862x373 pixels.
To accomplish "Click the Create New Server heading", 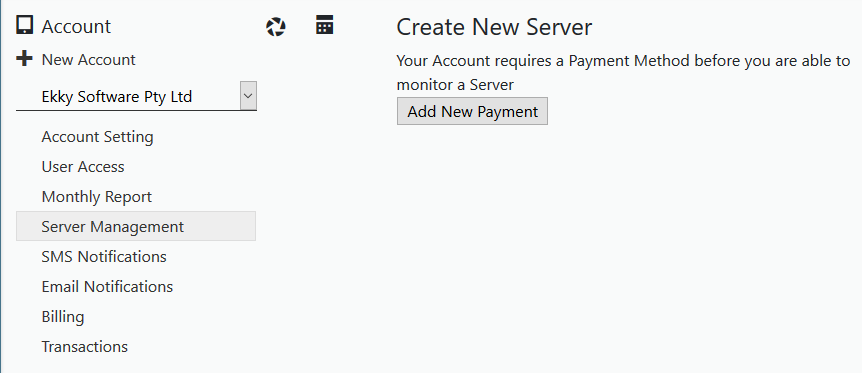I will [x=494, y=27].
